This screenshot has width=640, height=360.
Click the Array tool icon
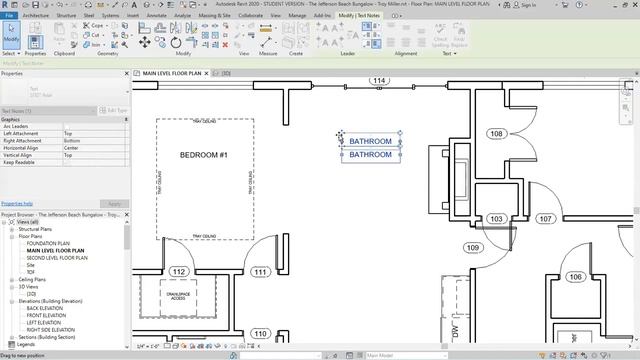[x=205, y=35]
